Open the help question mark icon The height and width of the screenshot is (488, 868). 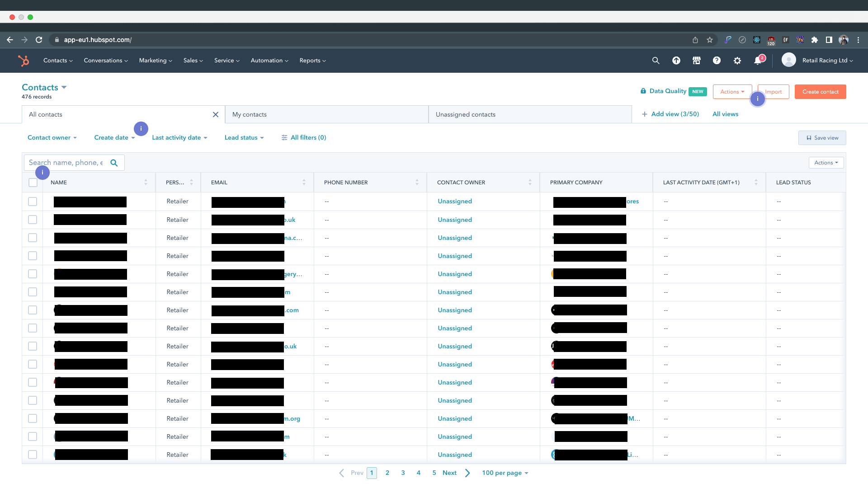[717, 61]
